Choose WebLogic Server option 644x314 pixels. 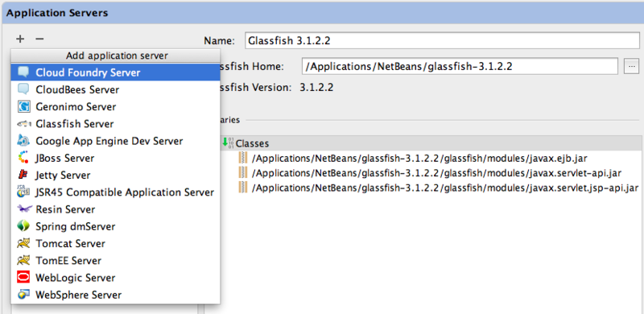(x=115, y=278)
